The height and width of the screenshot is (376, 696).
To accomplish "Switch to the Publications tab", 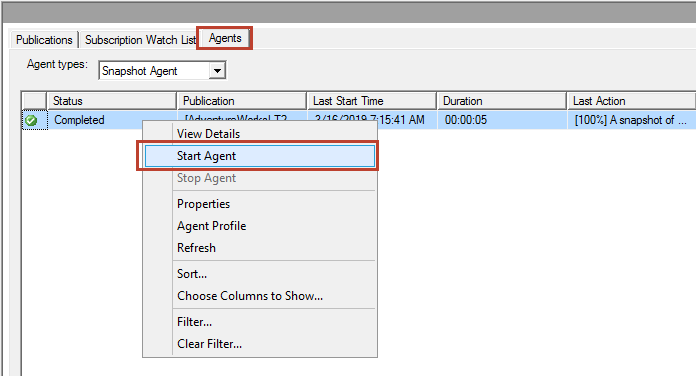I will point(44,40).
